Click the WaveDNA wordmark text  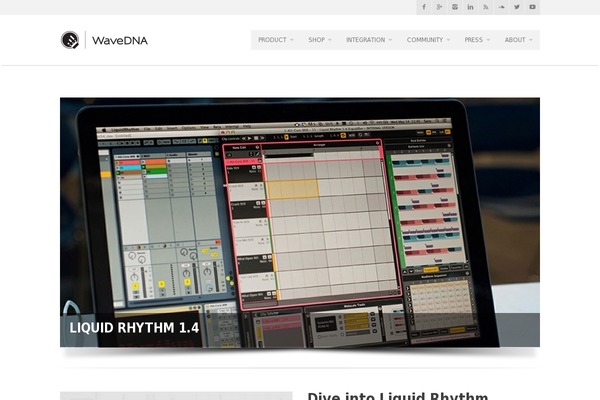(120, 40)
